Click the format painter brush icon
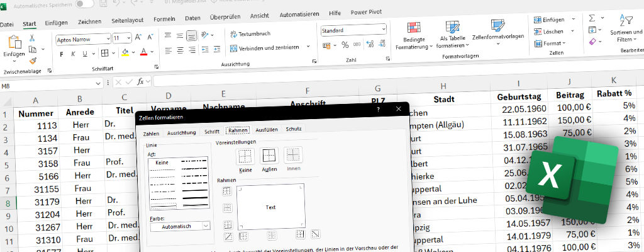 (x=33, y=61)
